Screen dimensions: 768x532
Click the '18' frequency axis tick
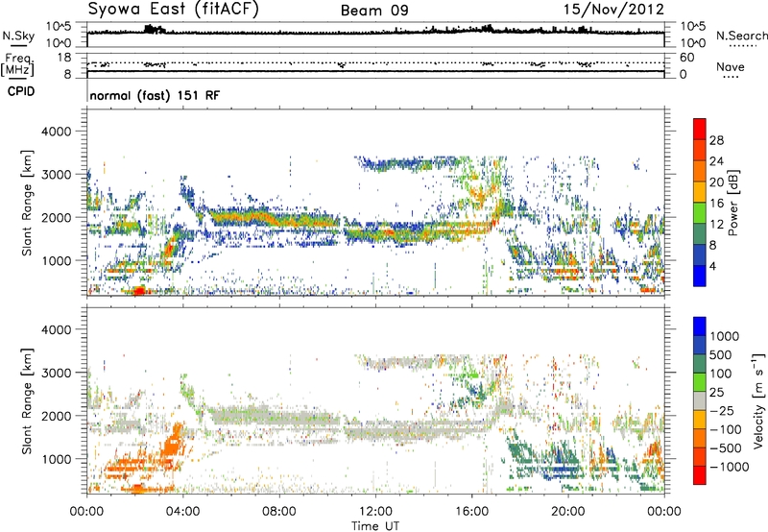[64, 58]
